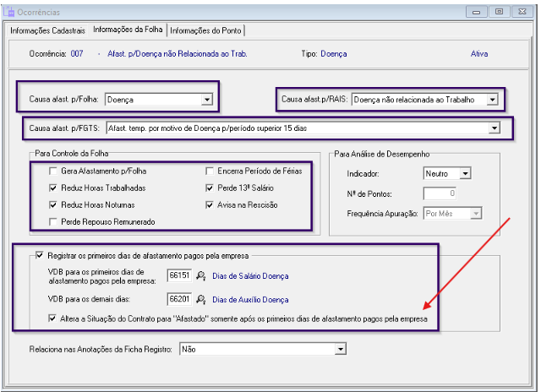Click Dias de Auxílio Doença link

pos(250,299)
